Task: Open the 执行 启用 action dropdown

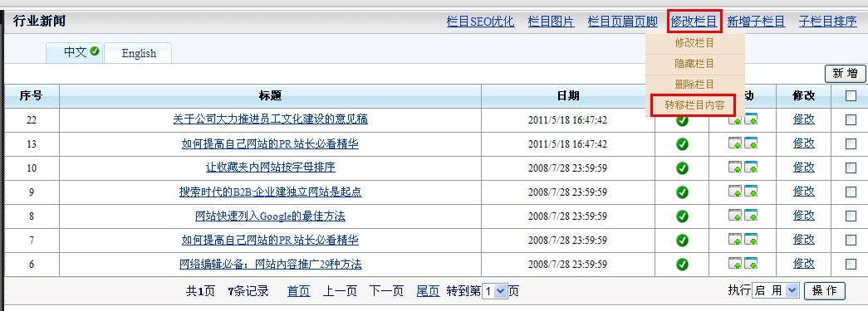Action: click(776, 290)
